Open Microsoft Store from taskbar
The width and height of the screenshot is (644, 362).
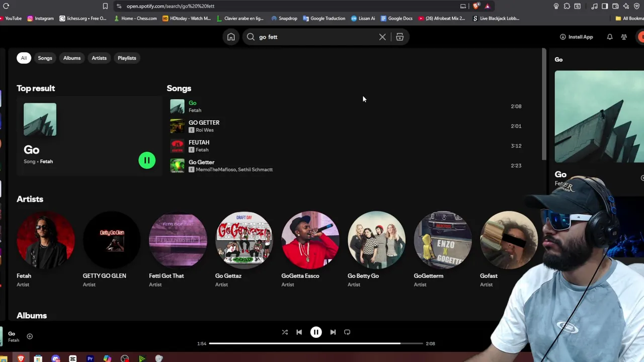click(38, 358)
